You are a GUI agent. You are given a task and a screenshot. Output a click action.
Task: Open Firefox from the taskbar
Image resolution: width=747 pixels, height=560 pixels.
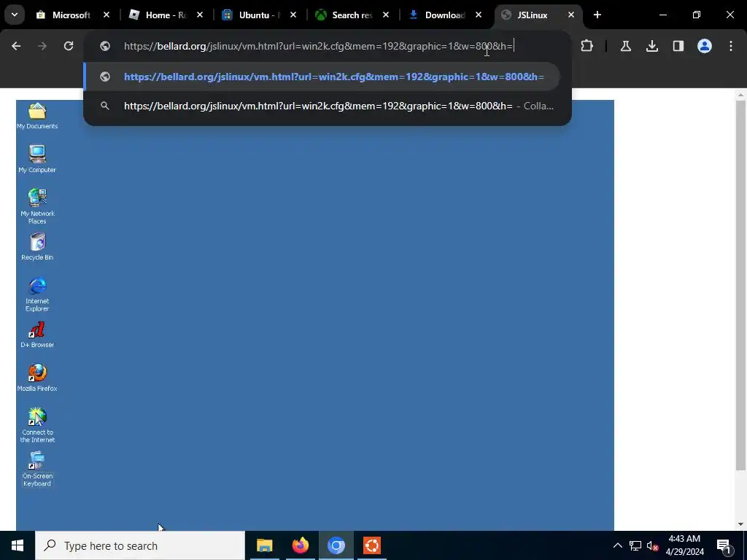(300, 545)
